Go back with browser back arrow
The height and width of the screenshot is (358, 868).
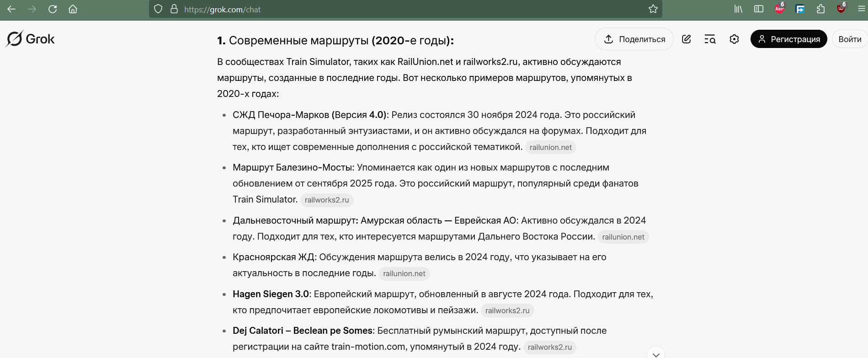(11, 9)
